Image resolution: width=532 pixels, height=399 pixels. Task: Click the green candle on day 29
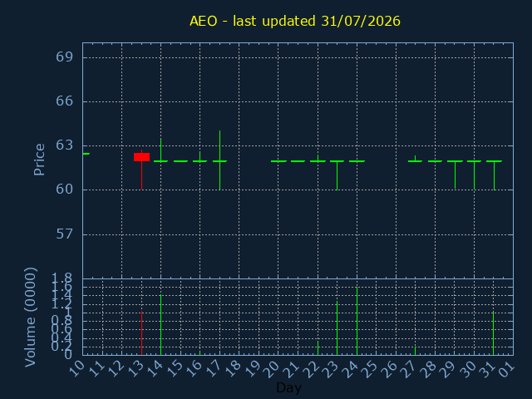coord(455,175)
